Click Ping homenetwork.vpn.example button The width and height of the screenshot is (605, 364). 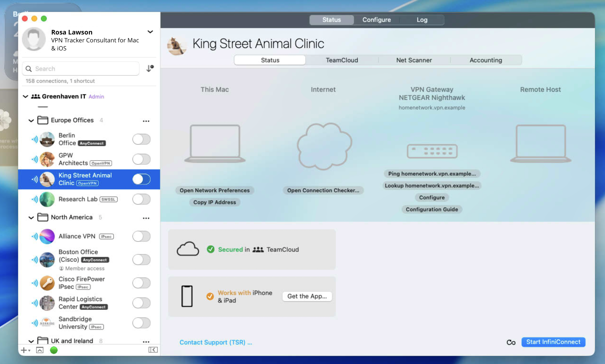pyautogui.click(x=432, y=174)
